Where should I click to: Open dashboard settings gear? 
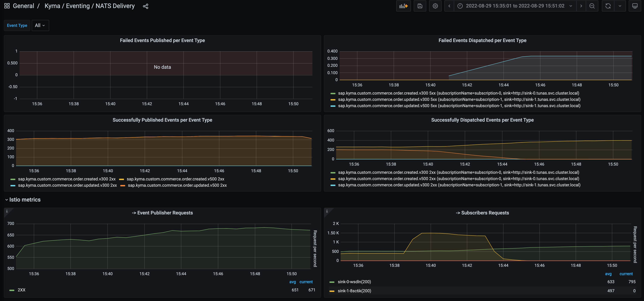(x=435, y=6)
